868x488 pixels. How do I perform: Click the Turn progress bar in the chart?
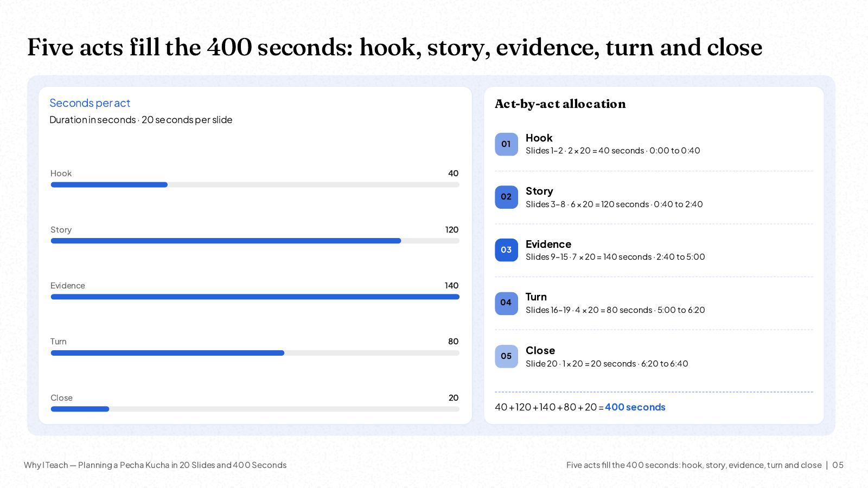(255, 353)
